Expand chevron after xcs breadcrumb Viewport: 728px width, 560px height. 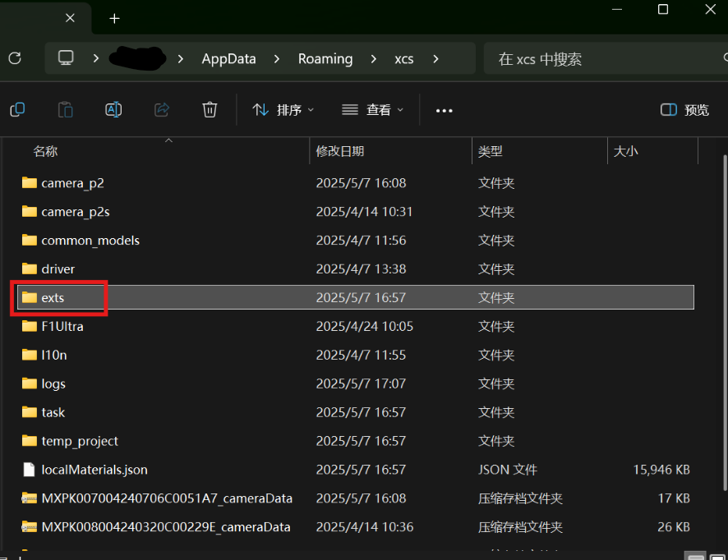click(x=435, y=59)
